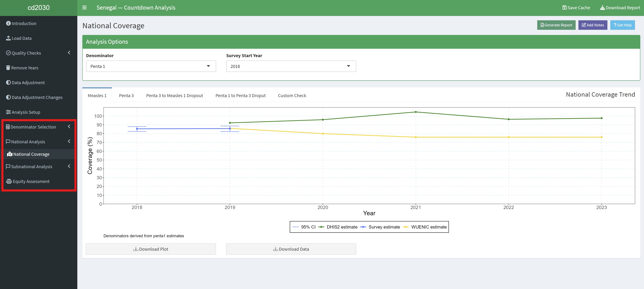This screenshot has width=644, height=289.
Task: Collapse the National Analysis section chevron
Action: (69, 141)
